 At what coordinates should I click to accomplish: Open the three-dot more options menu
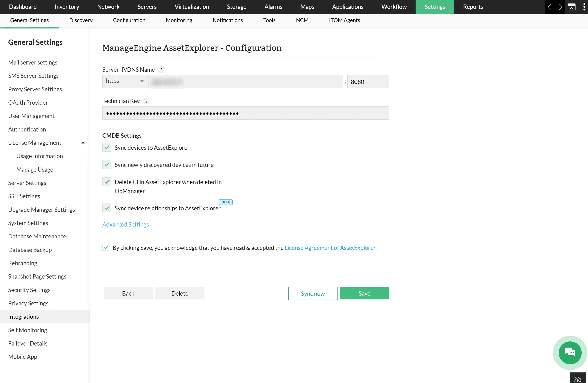(584, 7)
